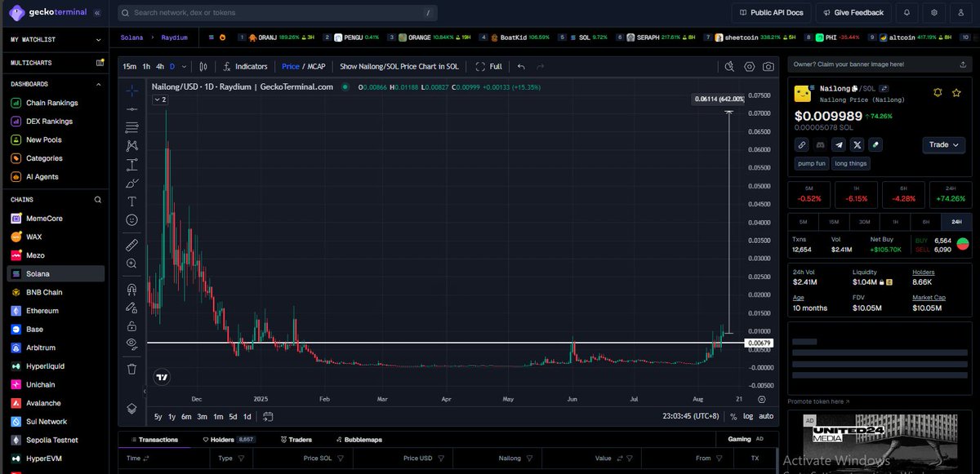Image resolution: width=980 pixels, height=474 pixels.
Task: Open the notifications bell in header
Action: pyautogui.click(x=906, y=13)
